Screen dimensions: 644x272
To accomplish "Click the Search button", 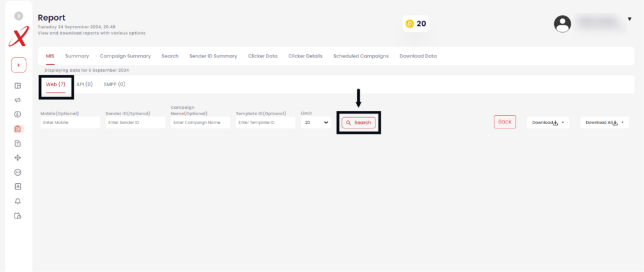I will coord(359,123).
